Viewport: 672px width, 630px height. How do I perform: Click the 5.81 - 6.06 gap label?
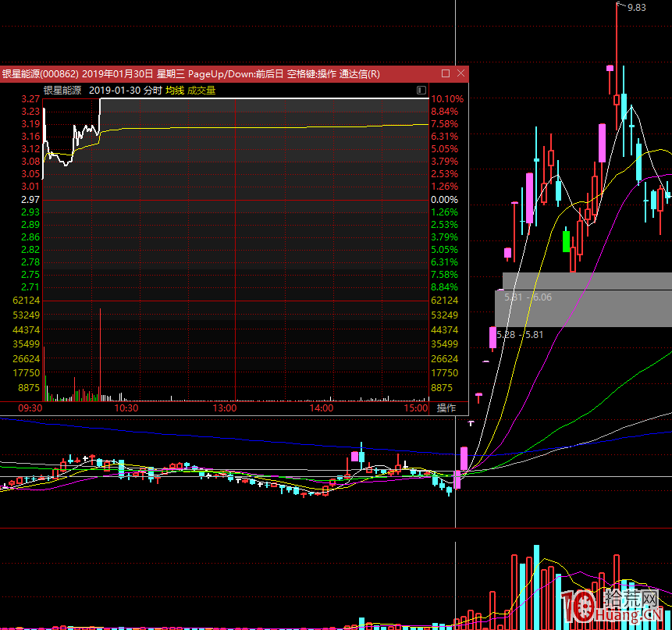tap(528, 297)
